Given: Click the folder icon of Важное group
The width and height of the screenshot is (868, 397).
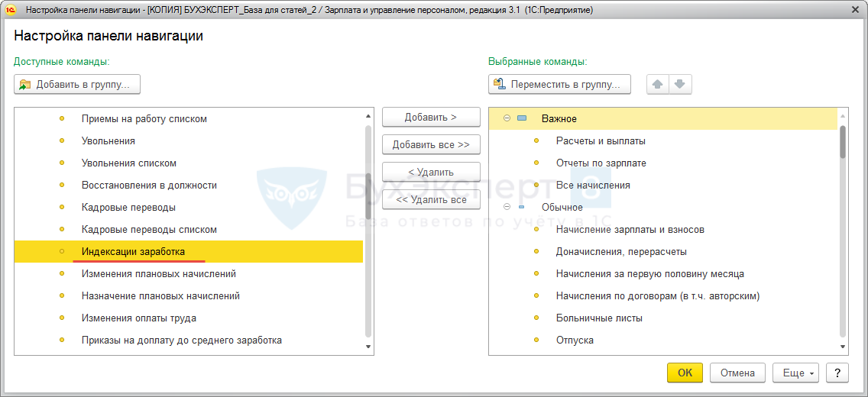Looking at the screenshot, I should (522, 119).
